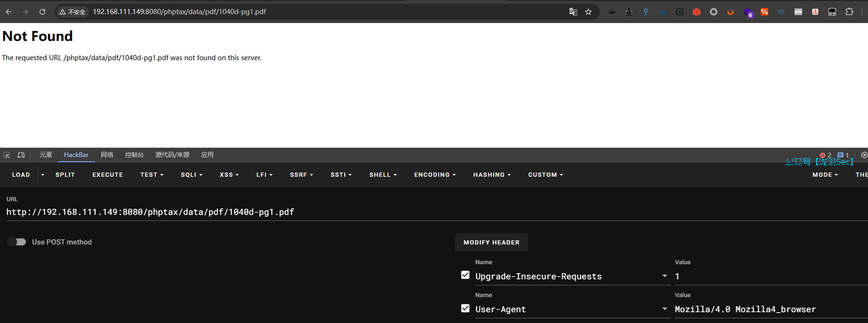Open the extensions puzzle-piece menu

click(849, 12)
